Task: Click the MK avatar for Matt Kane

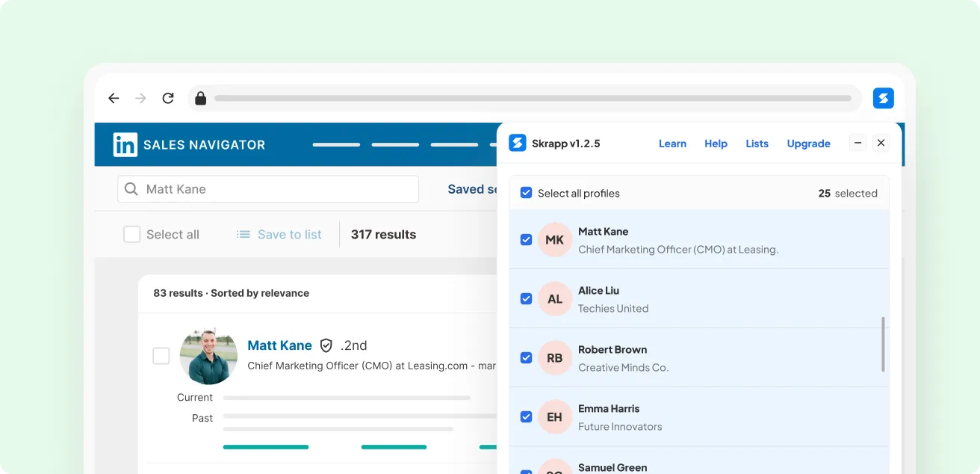Action: 554,239
